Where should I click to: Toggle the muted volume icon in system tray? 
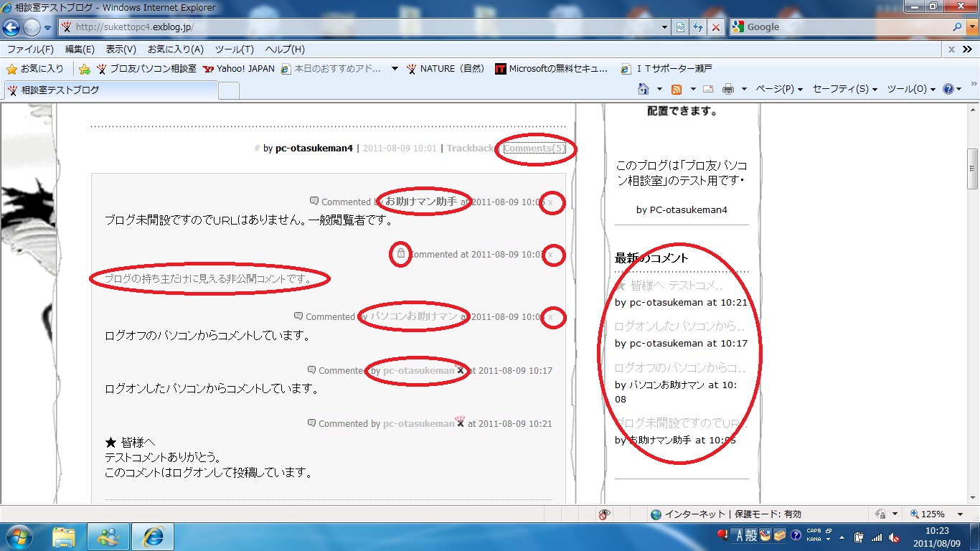coord(894,537)
